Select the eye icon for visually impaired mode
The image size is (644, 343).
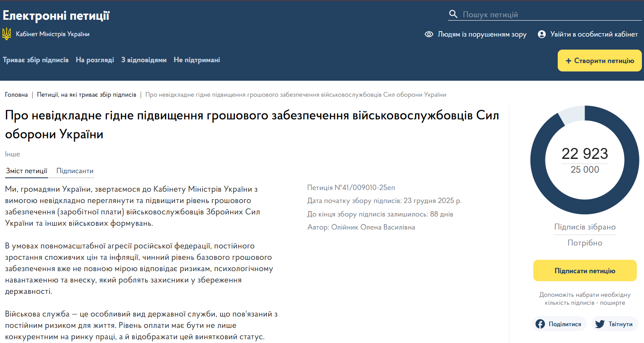coord(428,34)
